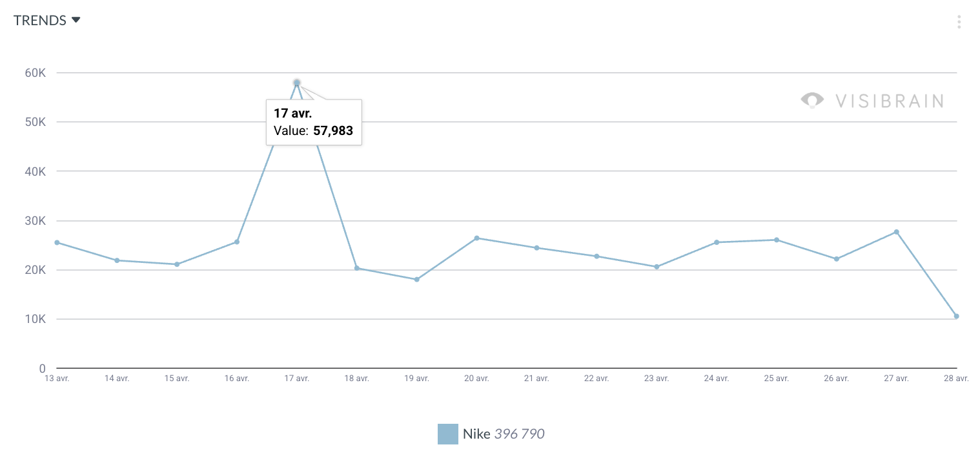Click the Nike 396 790 legend label
980x469 pixels.
502,433
